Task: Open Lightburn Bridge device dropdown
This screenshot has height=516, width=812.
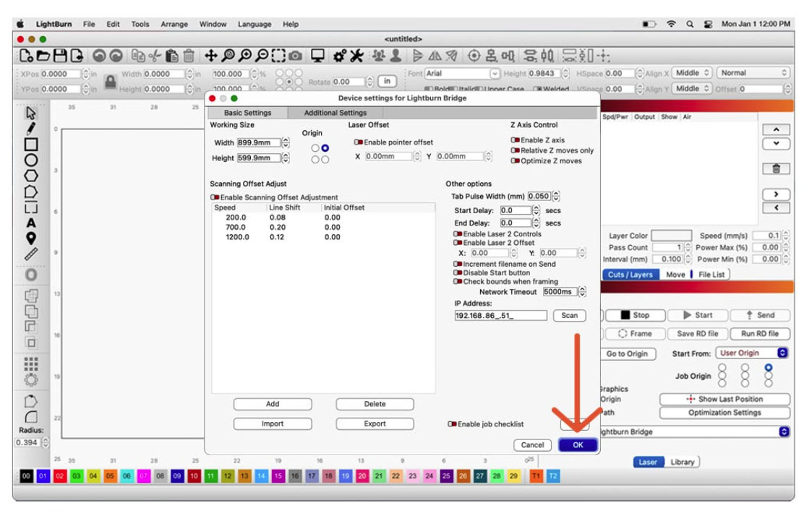Action: pos(696,431)
